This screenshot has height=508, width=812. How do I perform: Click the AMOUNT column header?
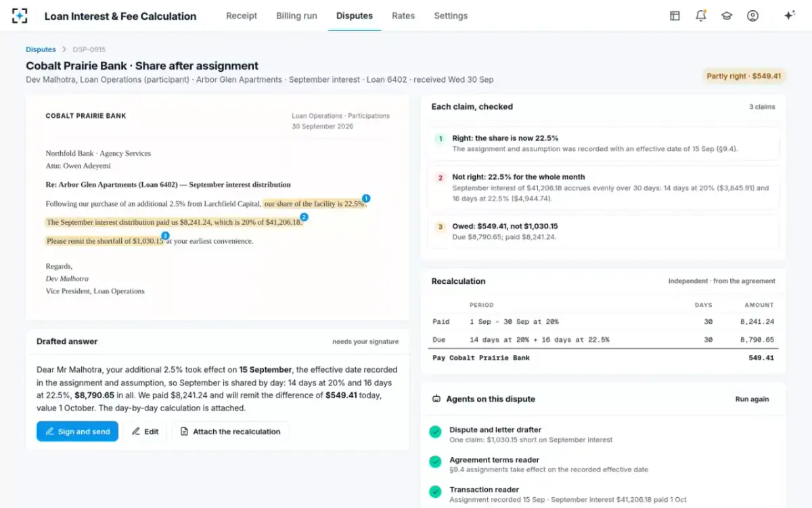759,305
